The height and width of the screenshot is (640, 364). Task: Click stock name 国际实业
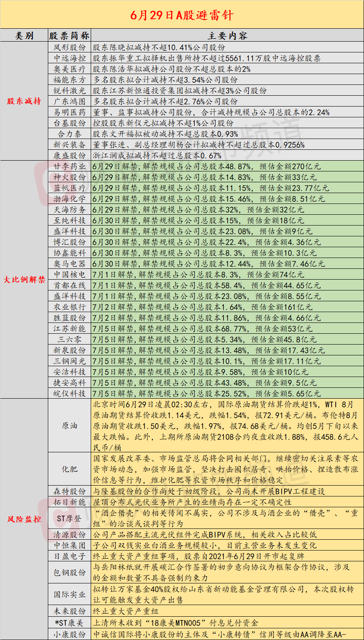[69, 595]
